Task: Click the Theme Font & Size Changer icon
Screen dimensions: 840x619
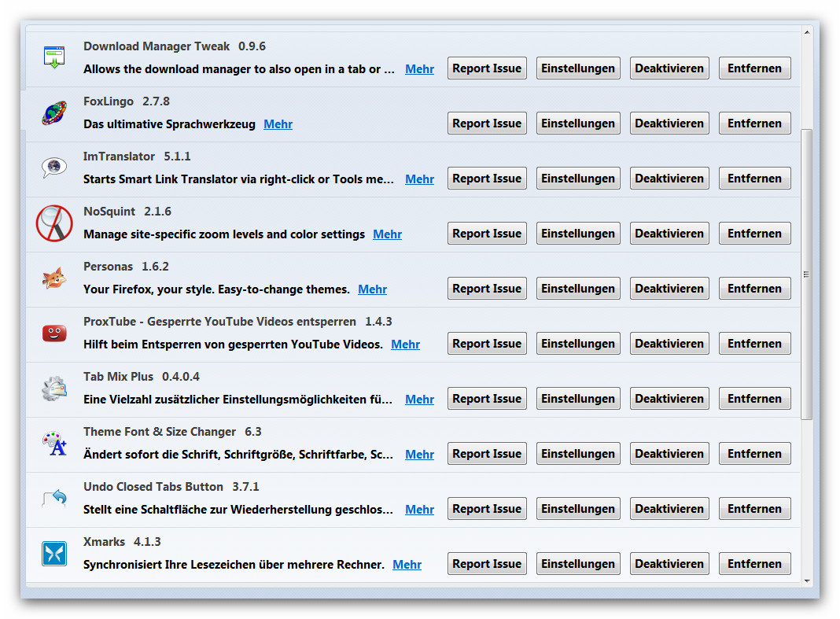Action: coord(54,444)
